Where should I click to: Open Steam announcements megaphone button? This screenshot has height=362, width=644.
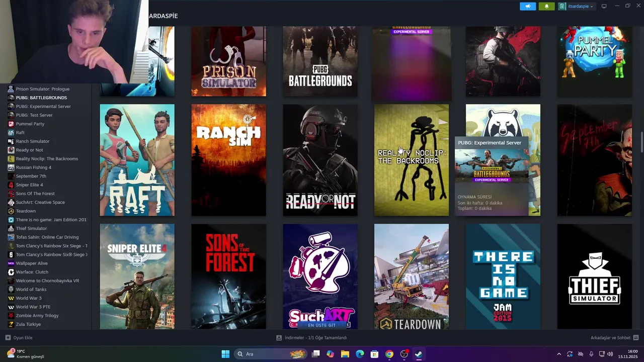click(x=528, y=6)
